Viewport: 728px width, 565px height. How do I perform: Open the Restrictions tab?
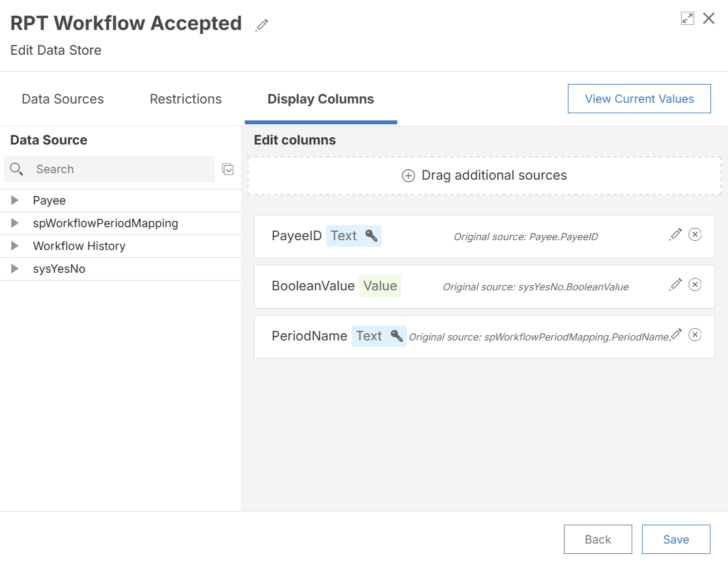click(186, 99)
